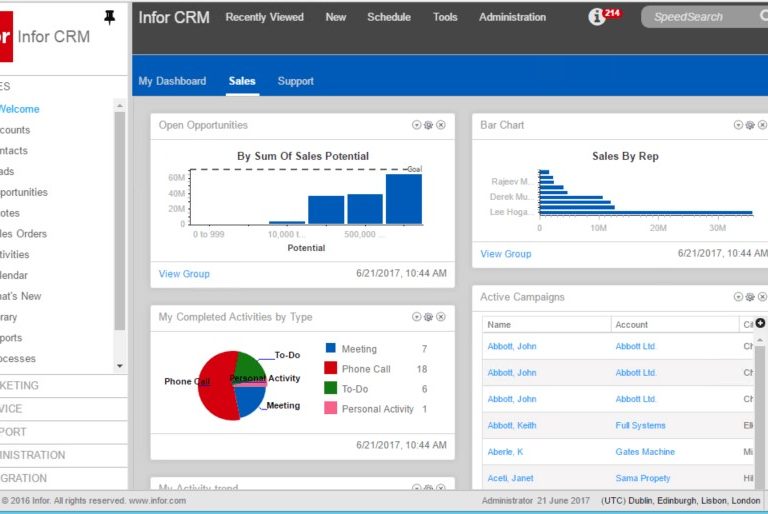This screenshot has width=768, height=514.
Task: Click the blue Meeting legend swatch
Action: [x=331, y=348]
